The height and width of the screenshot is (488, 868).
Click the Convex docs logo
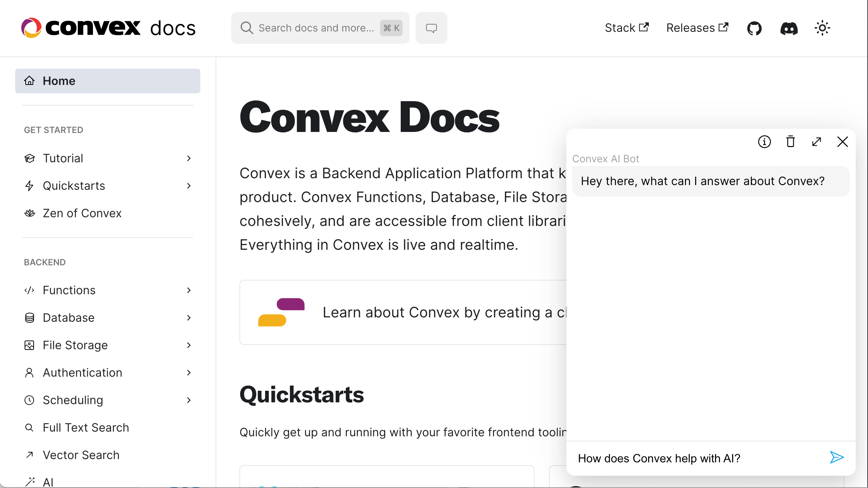(109, 28)
